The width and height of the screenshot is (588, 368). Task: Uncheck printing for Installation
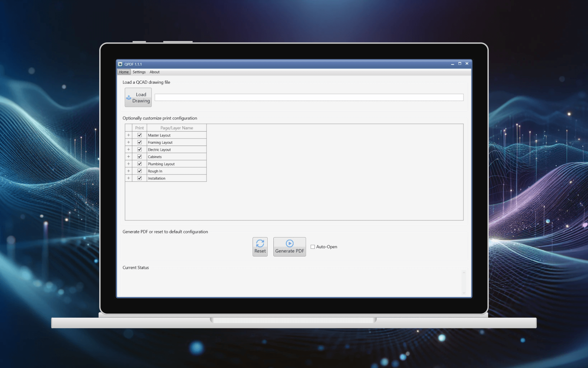coord(140,178)
